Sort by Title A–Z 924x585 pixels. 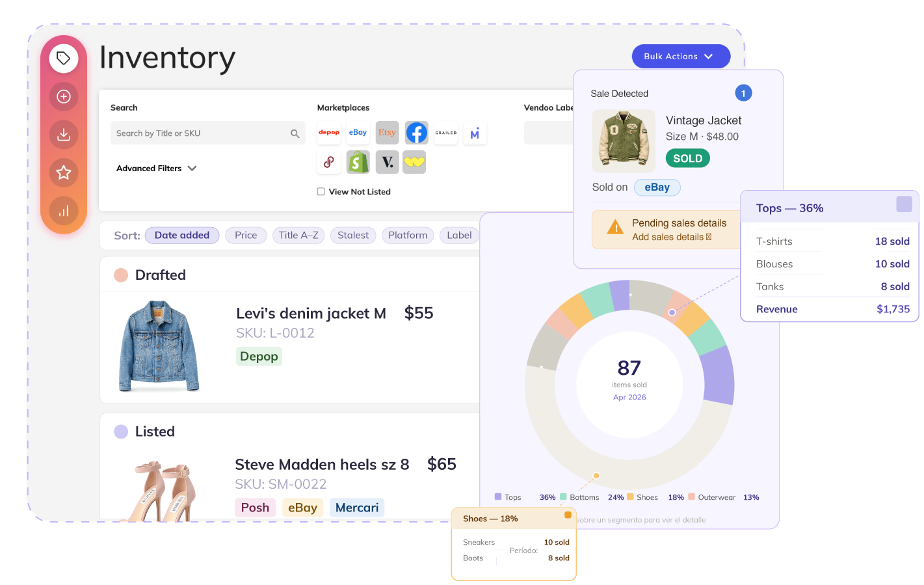pyautogui.click(x=298, y=235)
